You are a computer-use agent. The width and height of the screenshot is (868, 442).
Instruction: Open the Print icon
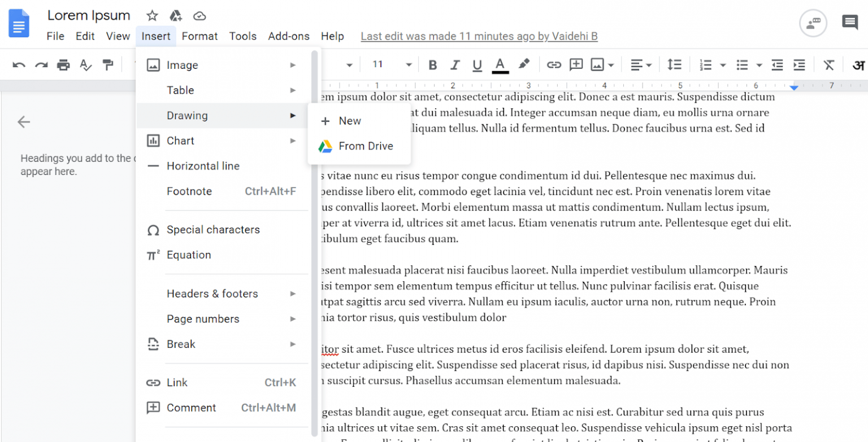pyautogui.click(x=63, y=64)
